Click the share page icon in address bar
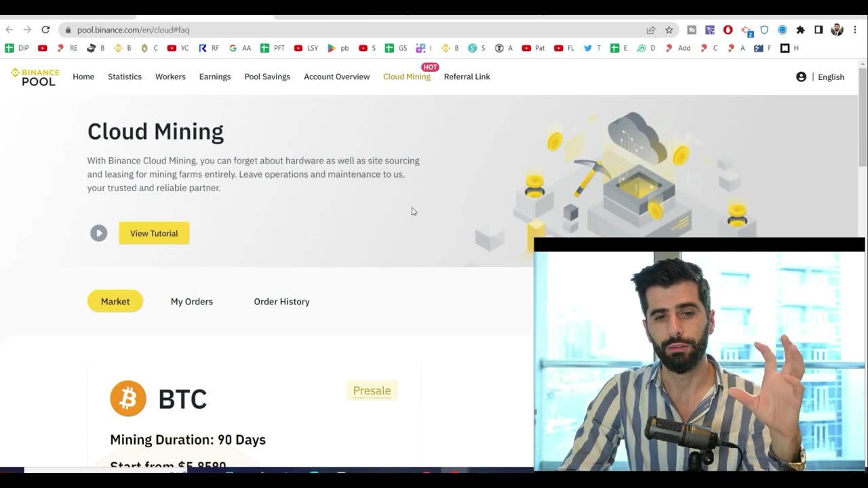 click(x=651, y=30)
